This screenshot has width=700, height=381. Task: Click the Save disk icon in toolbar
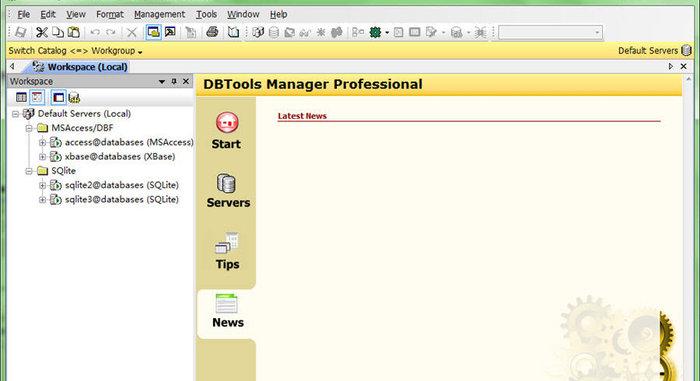tap(21, 32)
